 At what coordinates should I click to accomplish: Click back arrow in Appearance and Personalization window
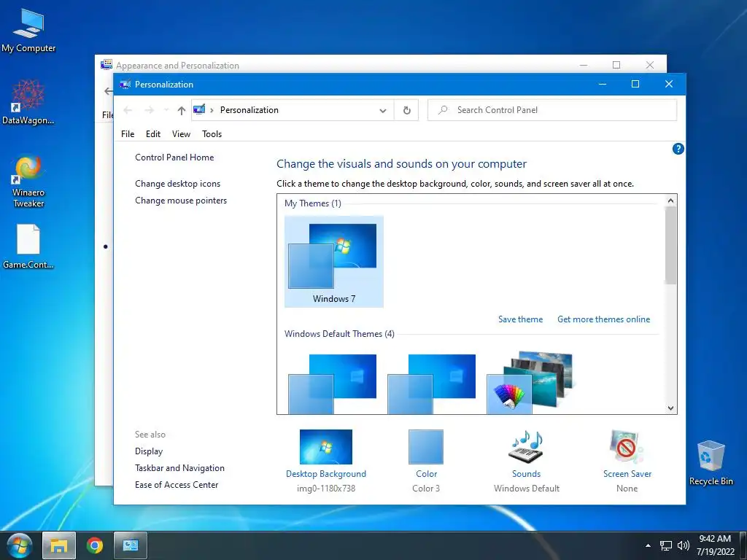coord(108,91)
